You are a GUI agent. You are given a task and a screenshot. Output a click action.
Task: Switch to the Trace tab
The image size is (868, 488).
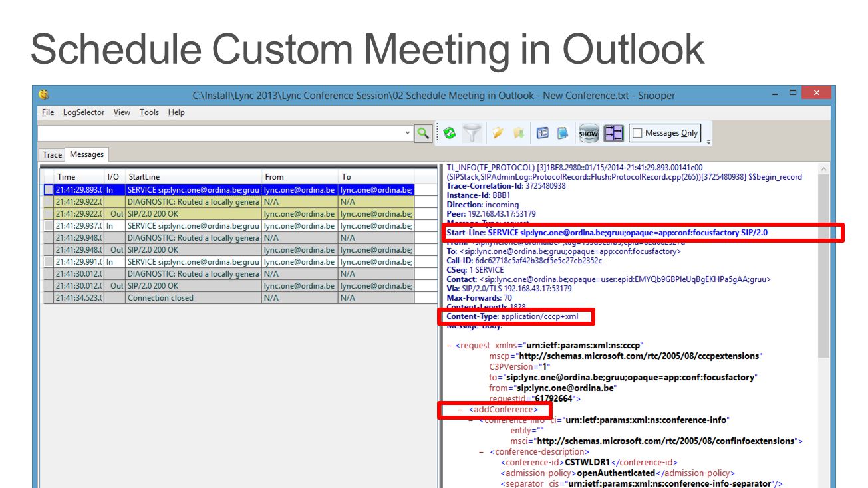point(52,155)
